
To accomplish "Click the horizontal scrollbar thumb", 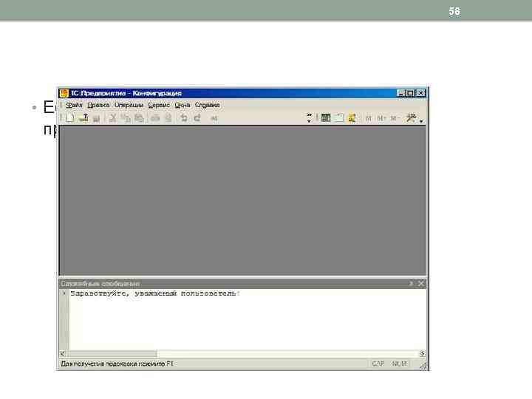I will coord(112,353).
